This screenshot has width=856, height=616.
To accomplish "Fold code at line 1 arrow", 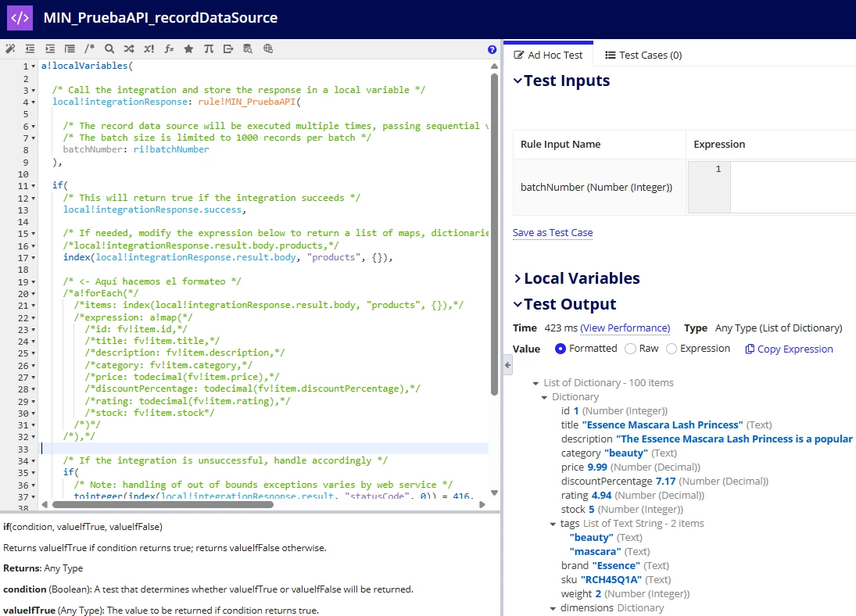I will 34,66.
